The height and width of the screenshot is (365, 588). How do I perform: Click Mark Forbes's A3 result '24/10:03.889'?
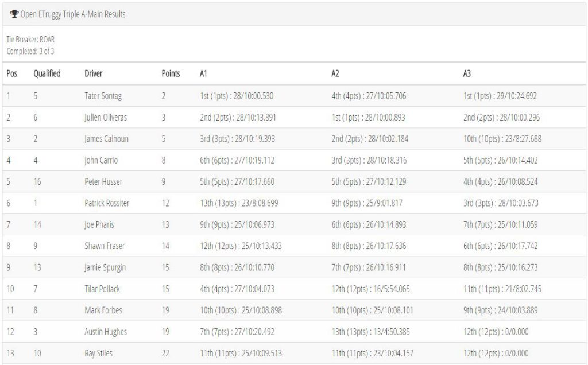pyautogui.click(x=518, y=310)
